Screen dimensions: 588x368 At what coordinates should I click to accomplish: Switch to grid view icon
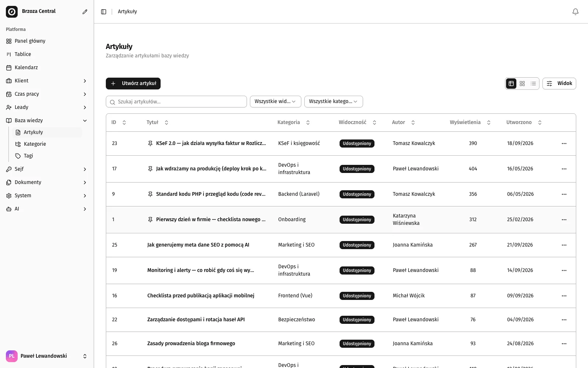[x=522, y=84]
